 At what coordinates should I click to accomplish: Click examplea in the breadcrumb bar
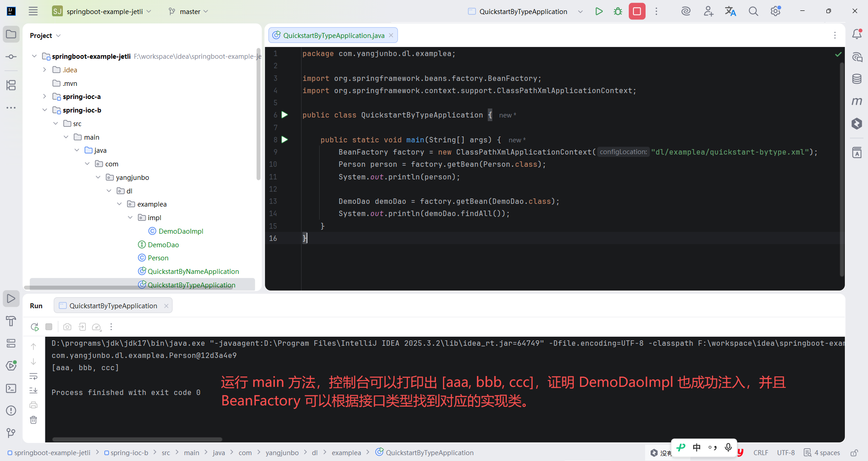[346, 453]
